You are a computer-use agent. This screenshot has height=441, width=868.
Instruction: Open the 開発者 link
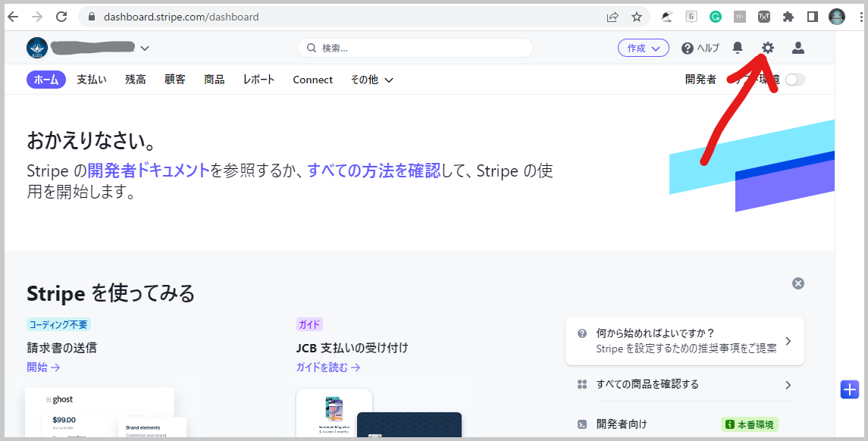(x=700, y=80)
